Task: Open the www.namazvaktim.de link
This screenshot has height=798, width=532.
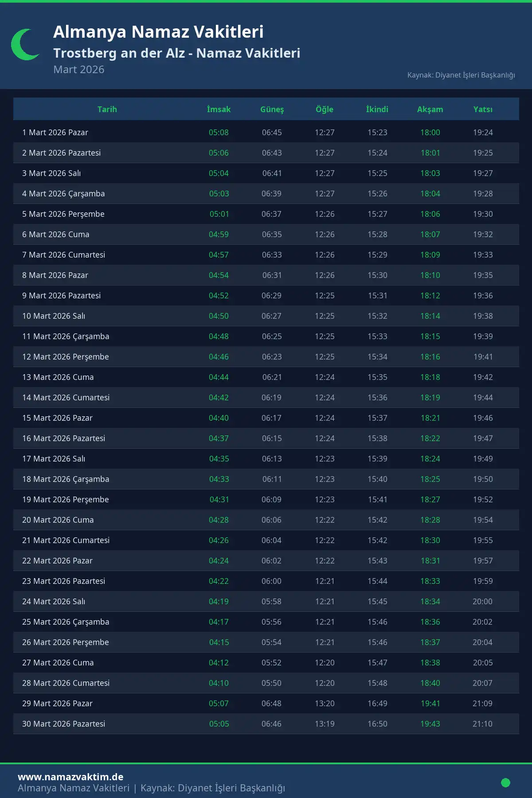Action: point(70,777)
